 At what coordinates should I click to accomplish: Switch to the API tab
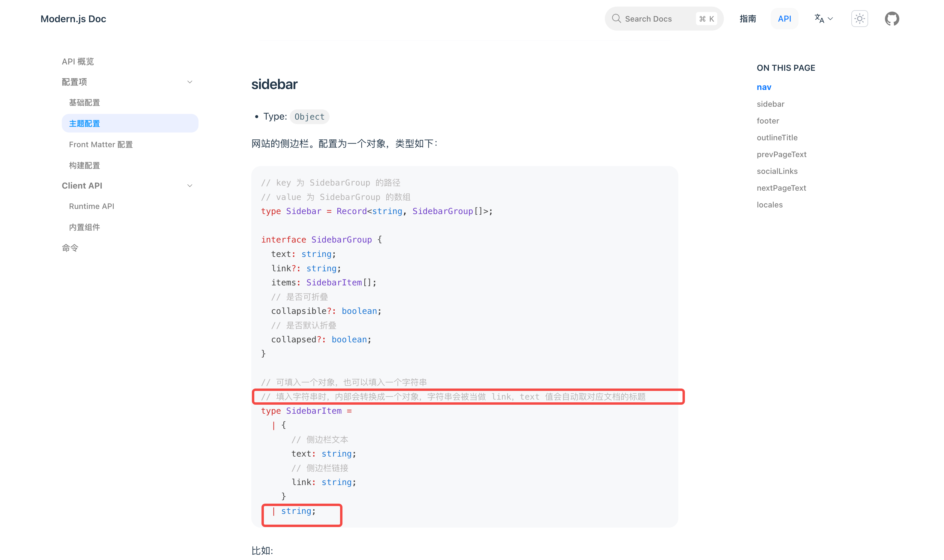785,18
